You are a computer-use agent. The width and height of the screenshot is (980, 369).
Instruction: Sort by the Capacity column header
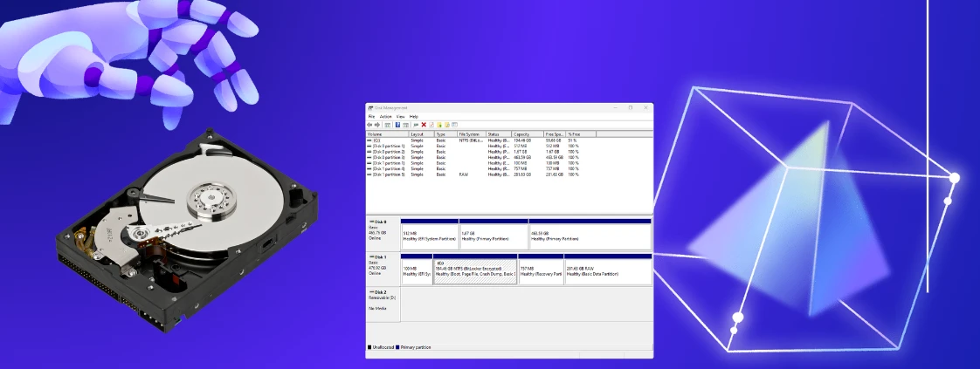(x=521, y=134)
